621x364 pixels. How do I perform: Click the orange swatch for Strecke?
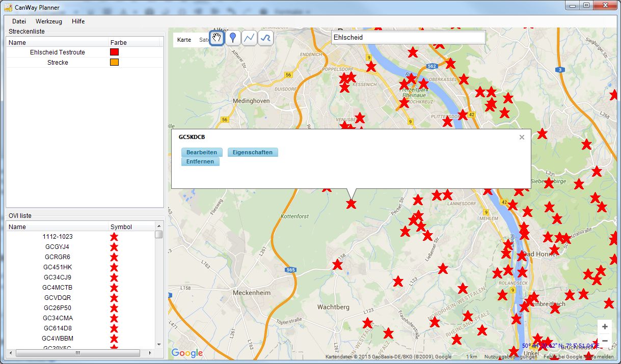coord(115,62)
